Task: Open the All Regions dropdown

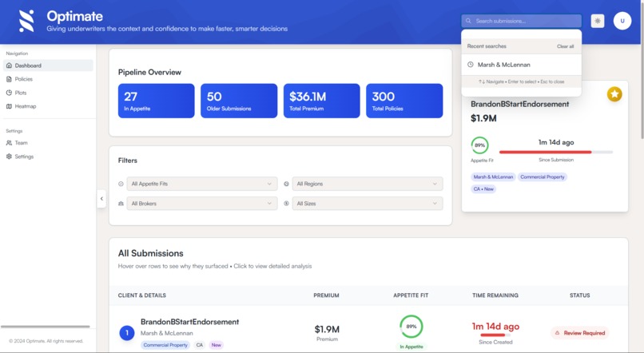Action: [368, 184]
